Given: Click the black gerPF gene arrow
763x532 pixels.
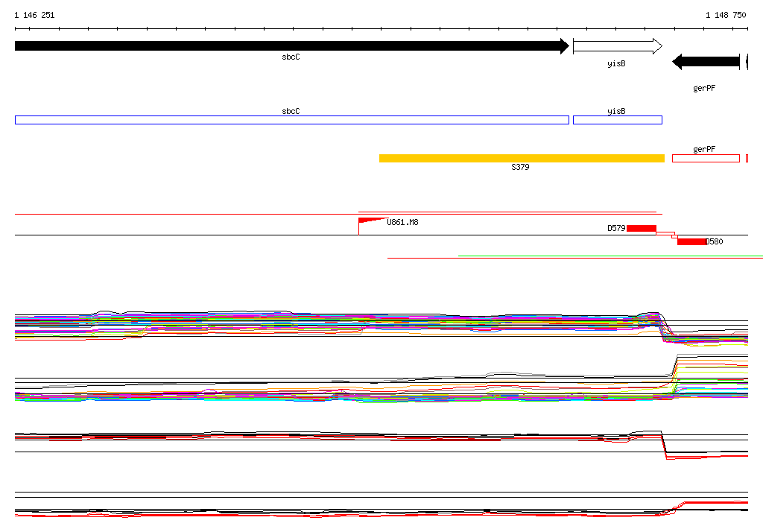Looking at the screenshot, I should (706, 62).
